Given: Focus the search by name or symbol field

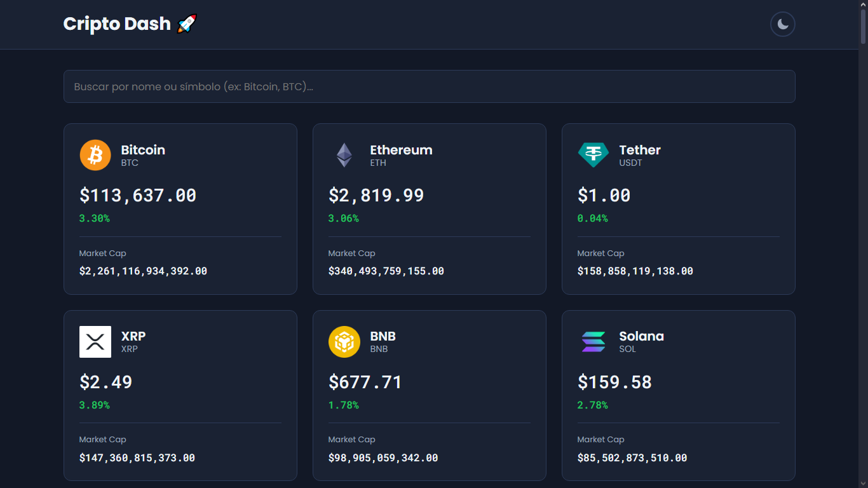Looking at the screenshot, I should [429, 86].
